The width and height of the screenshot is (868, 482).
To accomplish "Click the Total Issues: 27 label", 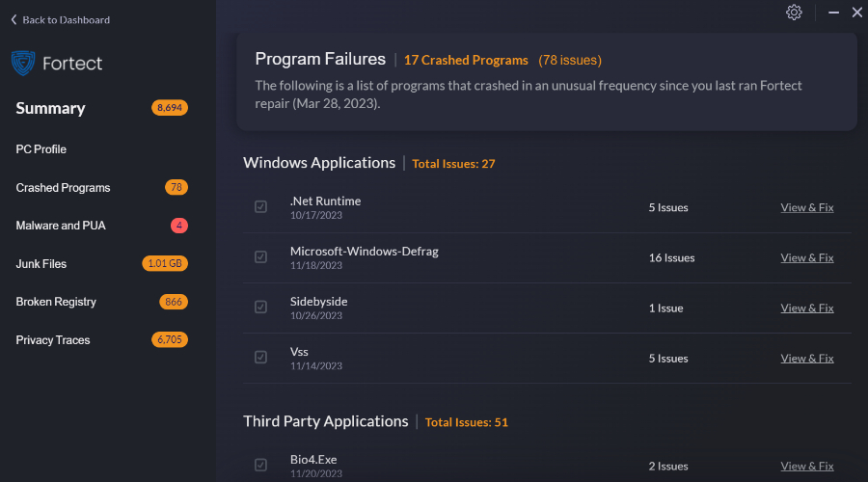I will click(453, 164).
